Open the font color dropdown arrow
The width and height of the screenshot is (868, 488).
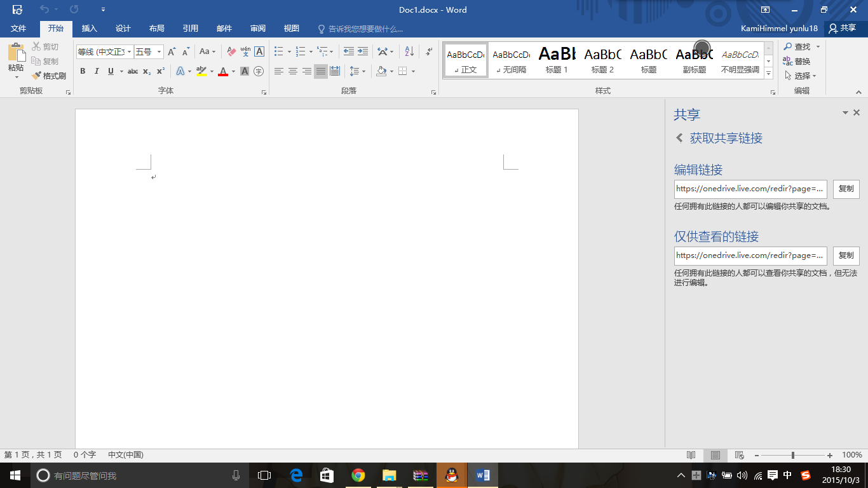coord(233,71)
